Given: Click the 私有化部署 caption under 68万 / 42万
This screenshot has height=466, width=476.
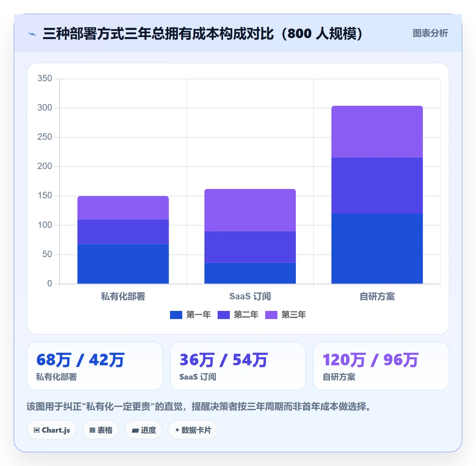Looking at the screenshot, I should click(x=56, y=377).
